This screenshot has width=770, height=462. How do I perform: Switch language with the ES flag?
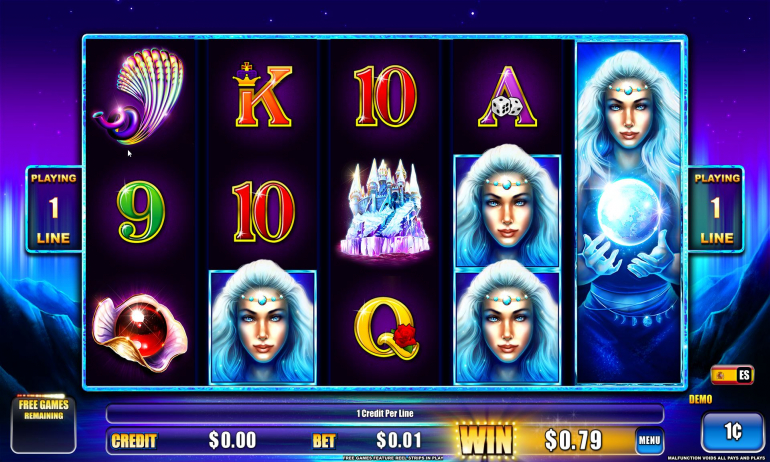pos(732,376)
